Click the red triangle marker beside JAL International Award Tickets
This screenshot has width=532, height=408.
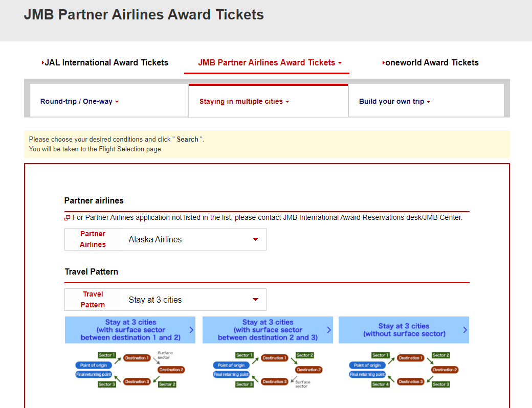coord(42,62)
